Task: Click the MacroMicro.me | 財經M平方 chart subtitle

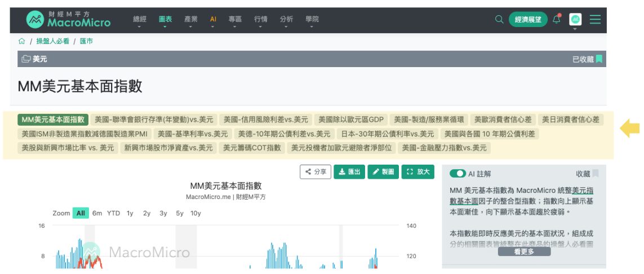Action: (226, 197)
